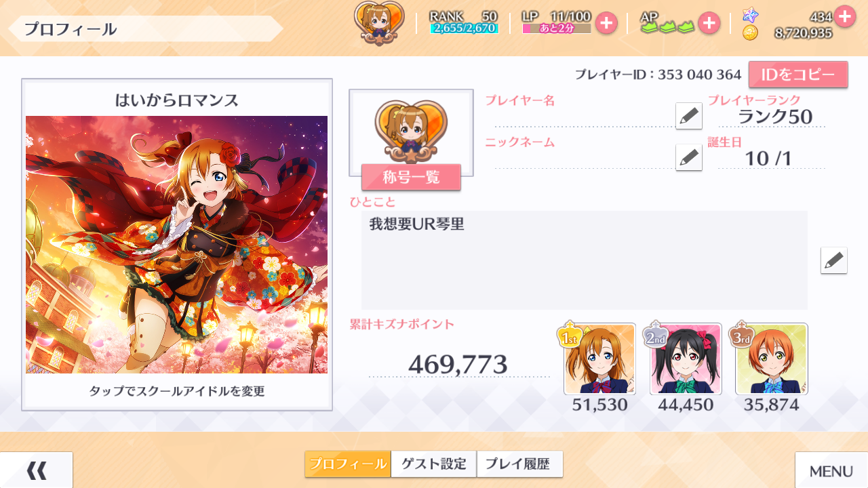Viewport: 868px width, 488px height.
Task: Edit player name with pencil icon
Action: tap(689, 116)
